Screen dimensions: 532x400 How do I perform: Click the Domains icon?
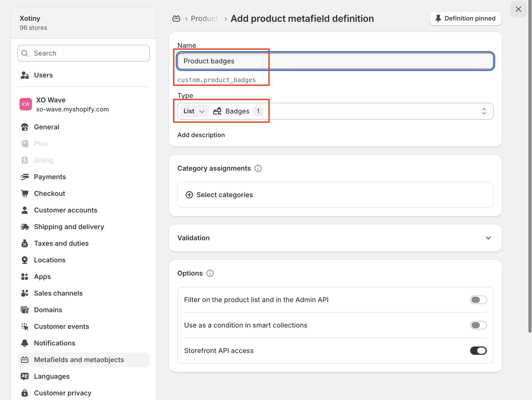25,310
